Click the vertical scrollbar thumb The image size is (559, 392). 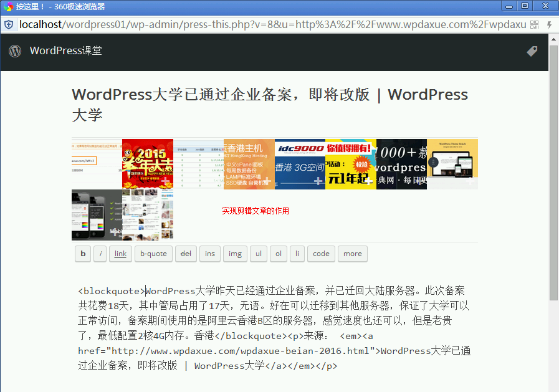(553, 173)
